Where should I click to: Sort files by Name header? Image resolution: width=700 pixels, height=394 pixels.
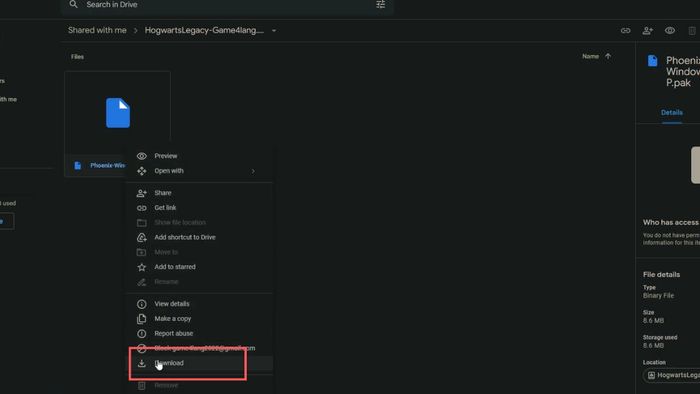(590, 56)
